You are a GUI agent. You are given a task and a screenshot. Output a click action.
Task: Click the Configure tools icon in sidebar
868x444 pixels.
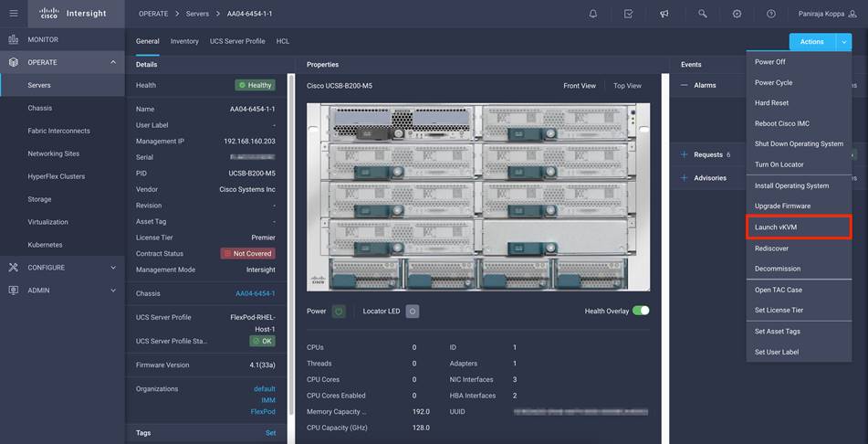pyautogui.click(x=14, y=267)
